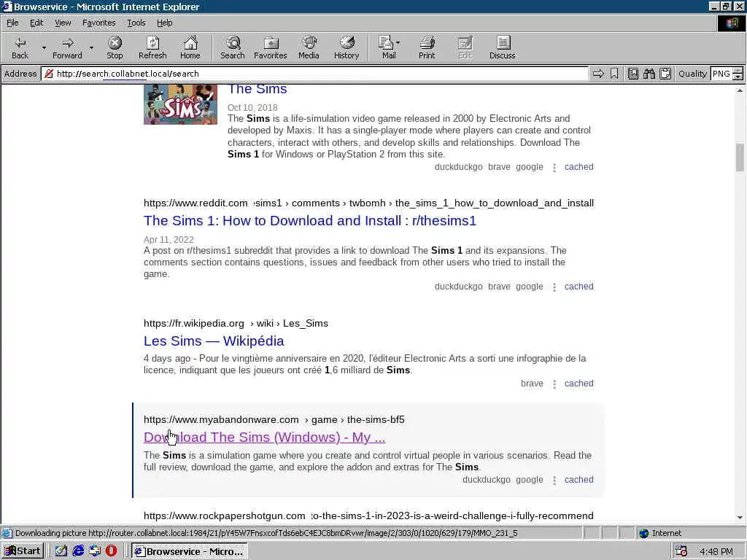
Task: Click the rockpapershotgun.com URL text
Action: pos(225,516)
